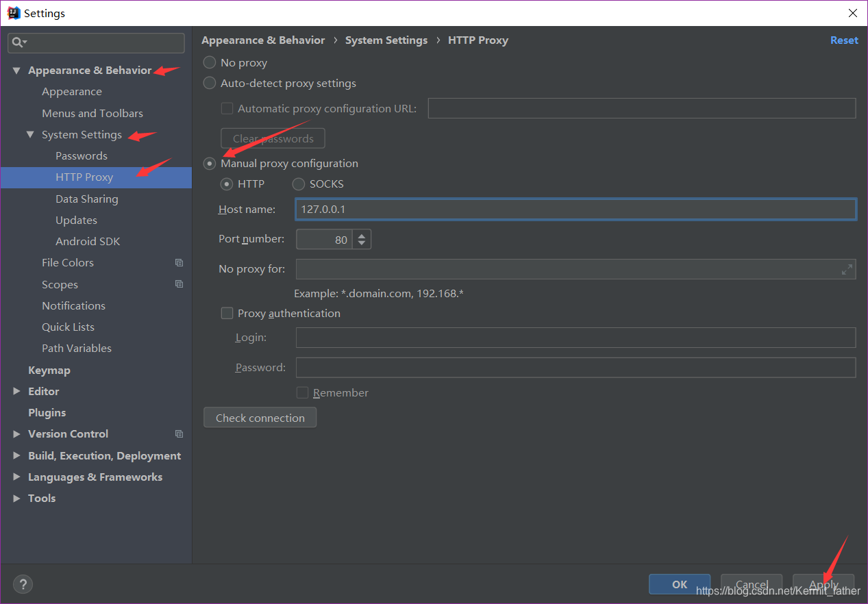Decrease port number with stepper down arrow
The image size is (868, 604).
tap(362, 244)
